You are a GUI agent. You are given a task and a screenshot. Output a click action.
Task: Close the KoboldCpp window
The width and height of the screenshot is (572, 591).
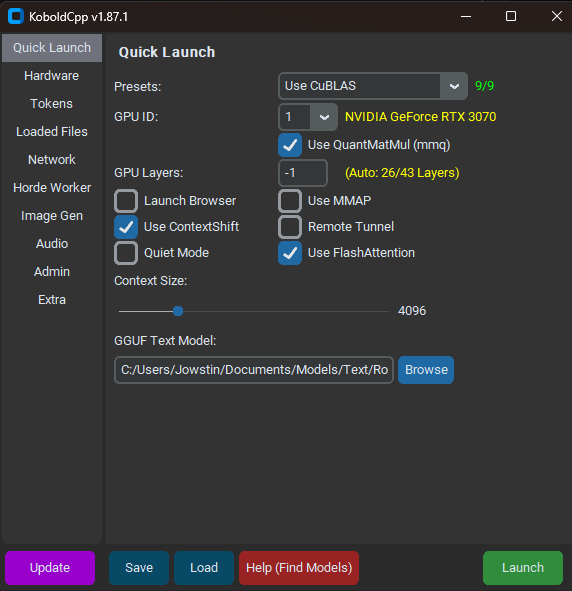pyautogui.click(x=557, y=16)
